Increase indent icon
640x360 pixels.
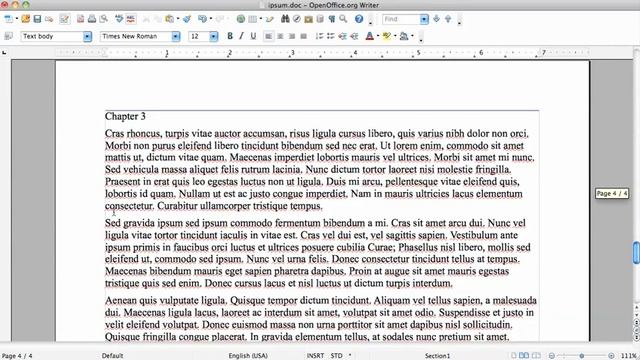[x=354, y=36]
